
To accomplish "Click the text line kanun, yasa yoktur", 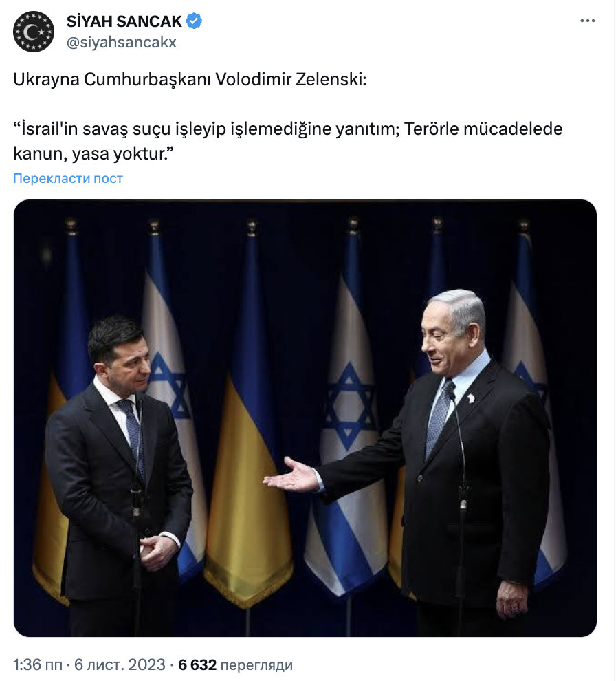I will tap(93, 154).
